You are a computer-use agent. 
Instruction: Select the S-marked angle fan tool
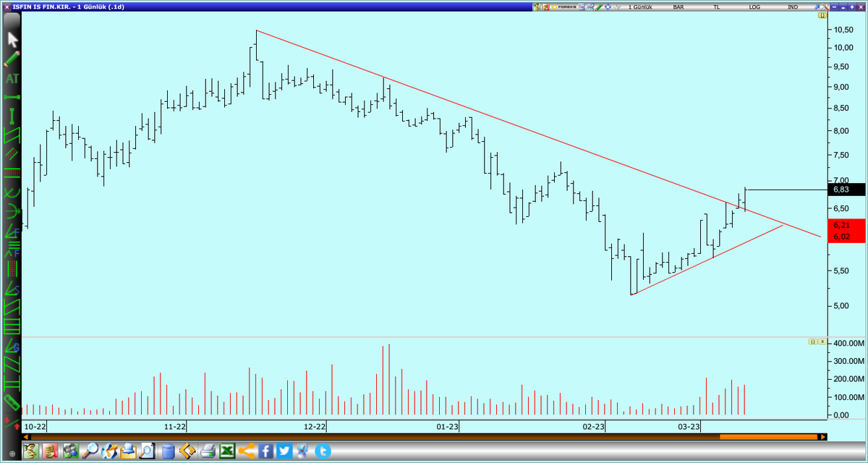(x=12, y=287)
